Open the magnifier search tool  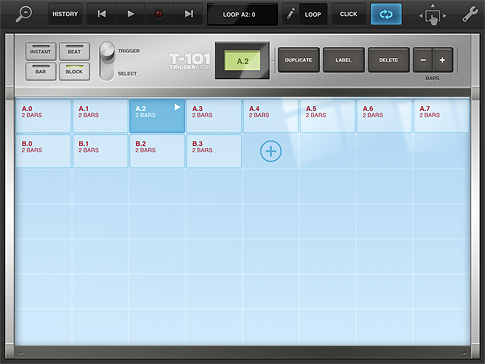pyautogui.click(x=24, y=14)
